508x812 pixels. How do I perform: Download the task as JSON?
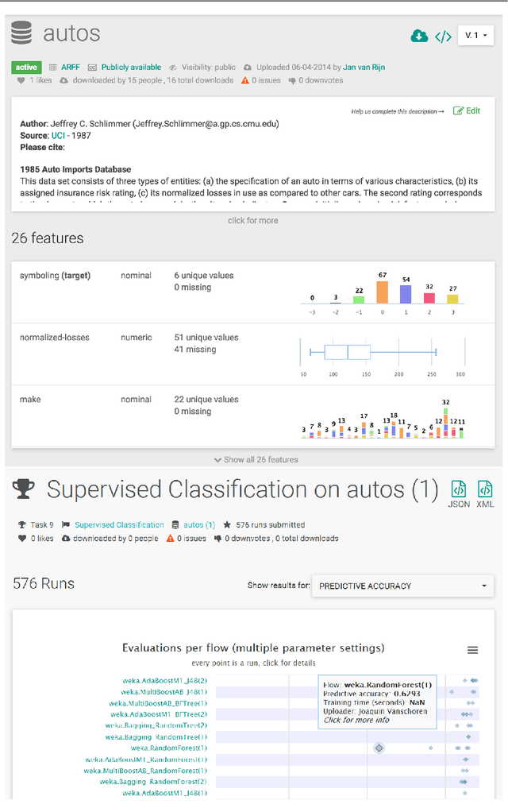pyautogui.click(x=459, y=490)
